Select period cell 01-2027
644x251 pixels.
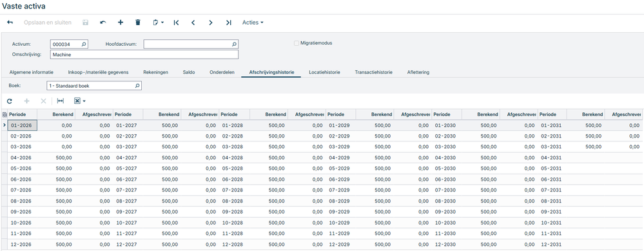[128, 125]
